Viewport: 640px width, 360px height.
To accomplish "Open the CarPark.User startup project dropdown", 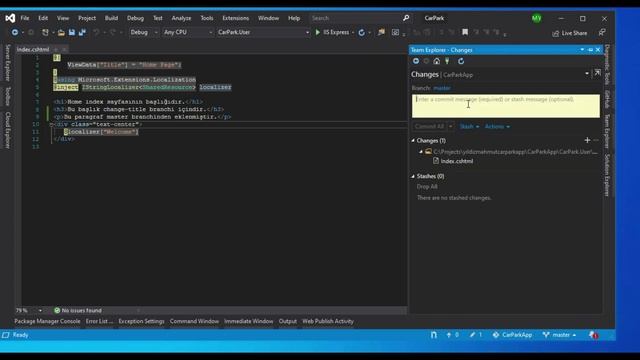I will point(263,32).
